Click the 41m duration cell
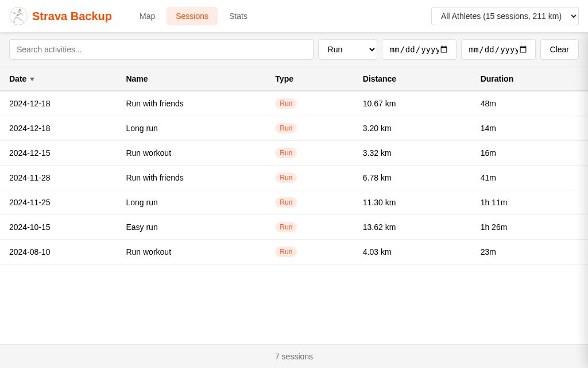Screen dimensions: 588x368 488,178
